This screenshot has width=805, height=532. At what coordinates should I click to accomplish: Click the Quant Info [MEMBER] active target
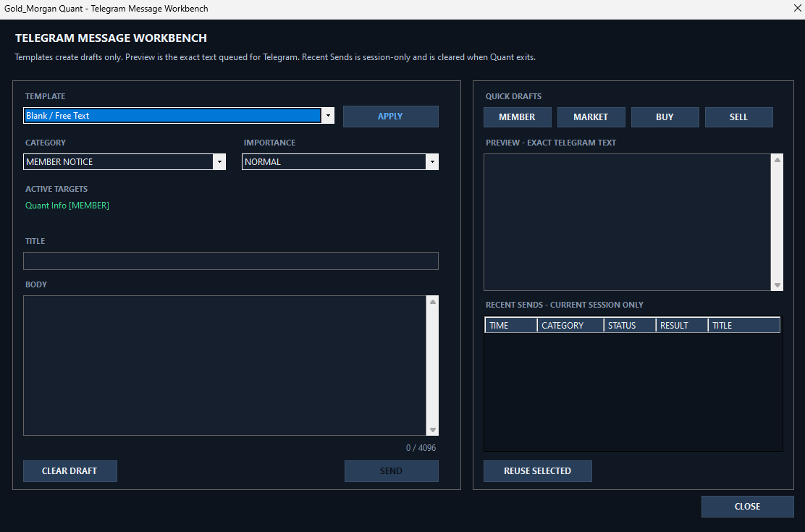[67, 206]
